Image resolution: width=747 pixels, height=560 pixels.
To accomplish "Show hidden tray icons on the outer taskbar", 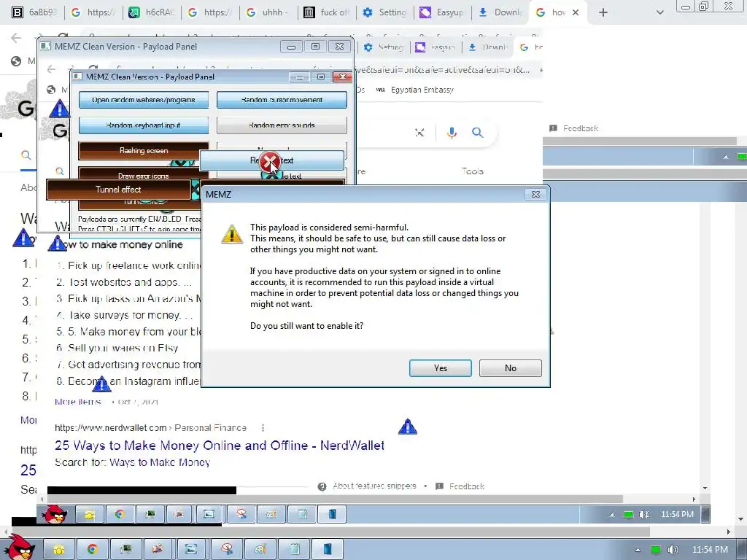I will pyautogui.click(x=638, y=550).
